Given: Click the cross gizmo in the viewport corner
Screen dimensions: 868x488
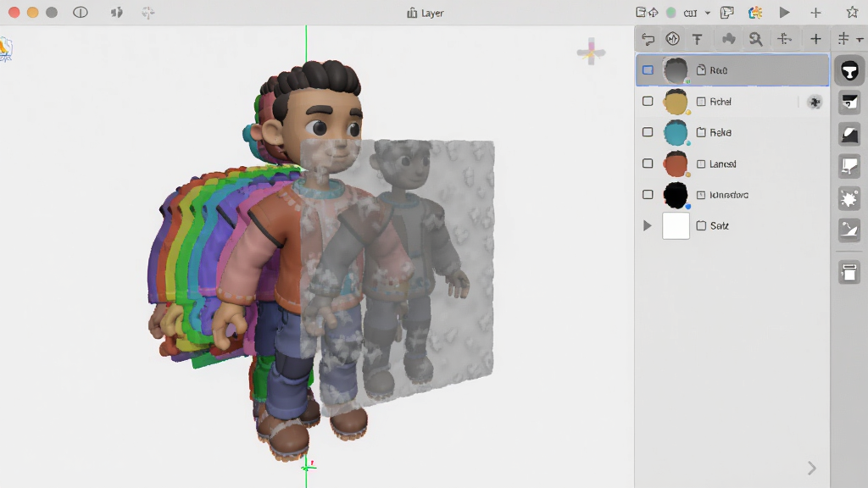Looking at the screenshot, I should click(x=591, y=52).
